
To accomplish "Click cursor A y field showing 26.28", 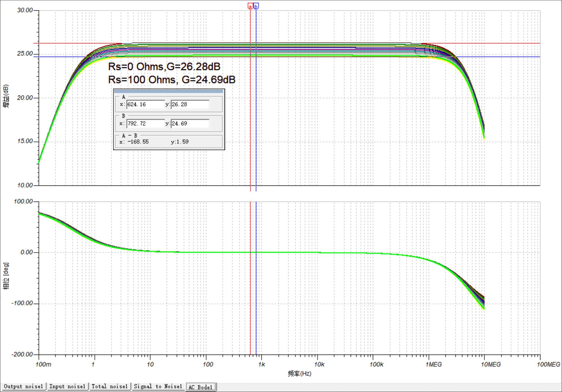I will (190, 104).
